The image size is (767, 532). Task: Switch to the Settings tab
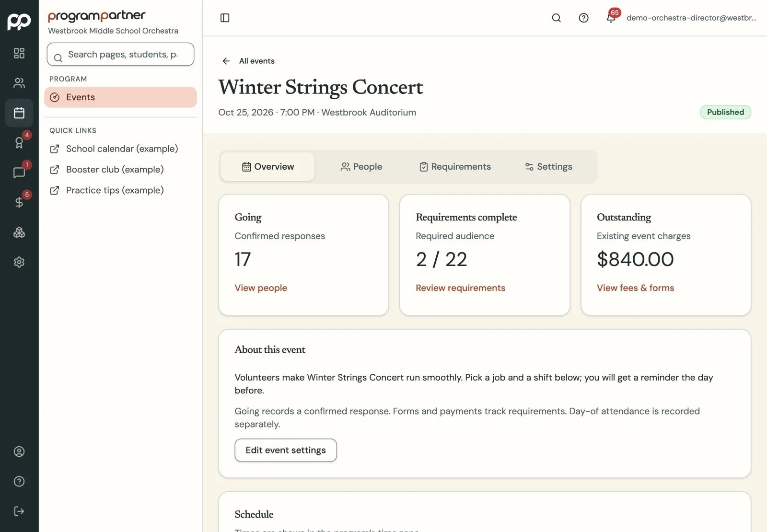coord(548,167)
